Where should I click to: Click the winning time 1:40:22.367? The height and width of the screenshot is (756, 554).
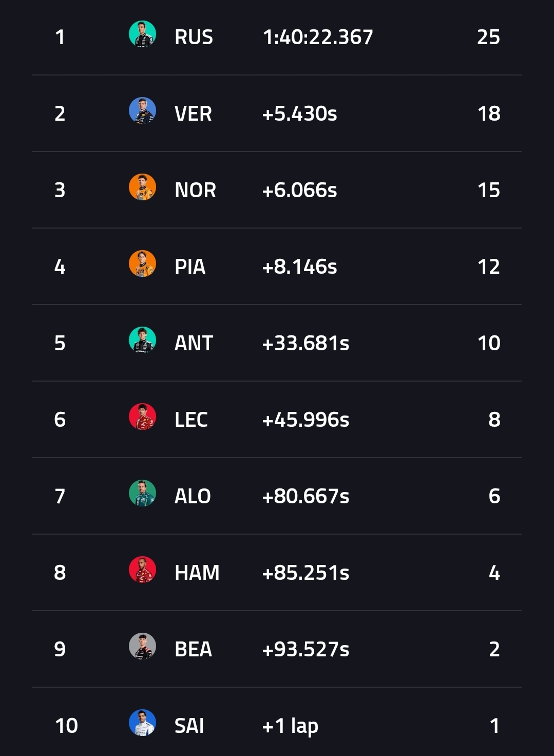(318, 37)
